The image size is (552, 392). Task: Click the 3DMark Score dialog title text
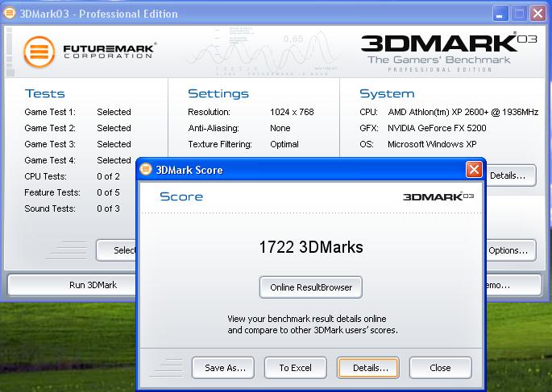[189, 170]
